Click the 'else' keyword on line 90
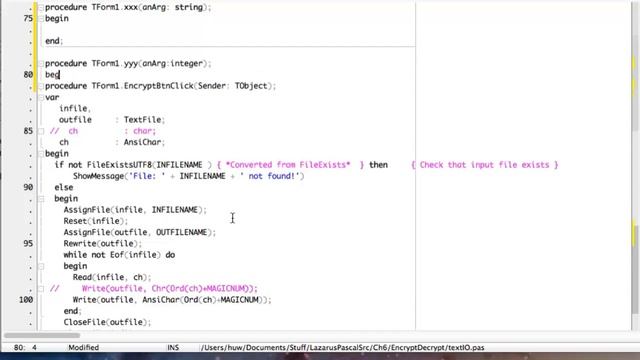 [x=64, y=187]
